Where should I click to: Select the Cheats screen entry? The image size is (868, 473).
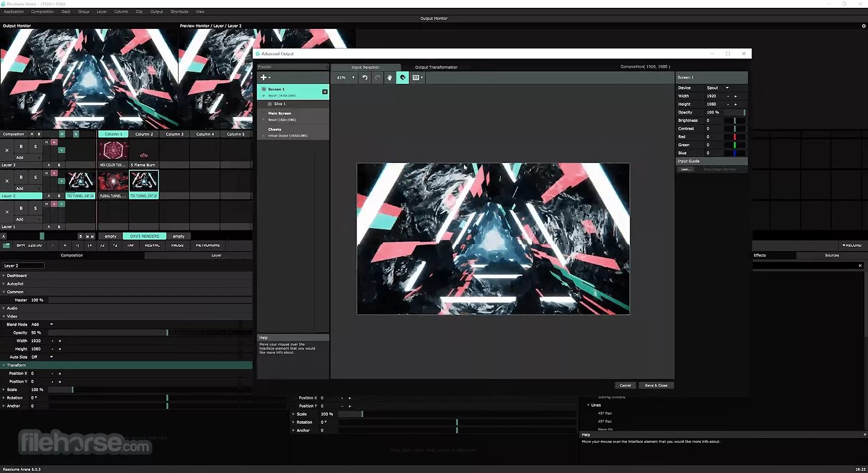[293, 132]
